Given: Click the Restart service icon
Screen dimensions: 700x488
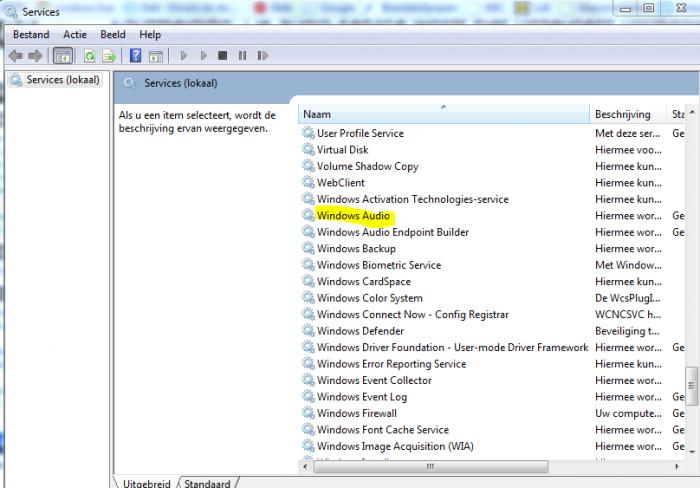Looking at the screenshot, I should pyautogui.click(x=262, y=55).
